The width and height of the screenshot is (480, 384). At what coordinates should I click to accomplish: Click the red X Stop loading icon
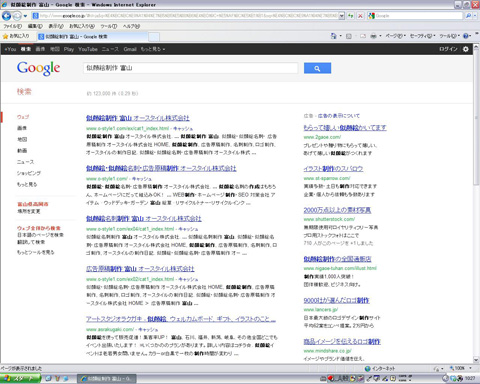pyautogui.click(x=360, y=16)
